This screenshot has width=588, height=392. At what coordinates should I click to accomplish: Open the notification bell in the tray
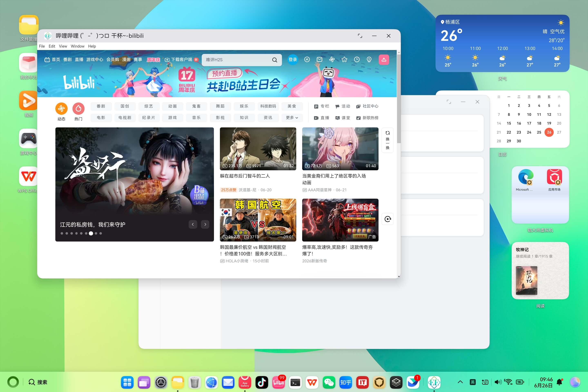559,382
